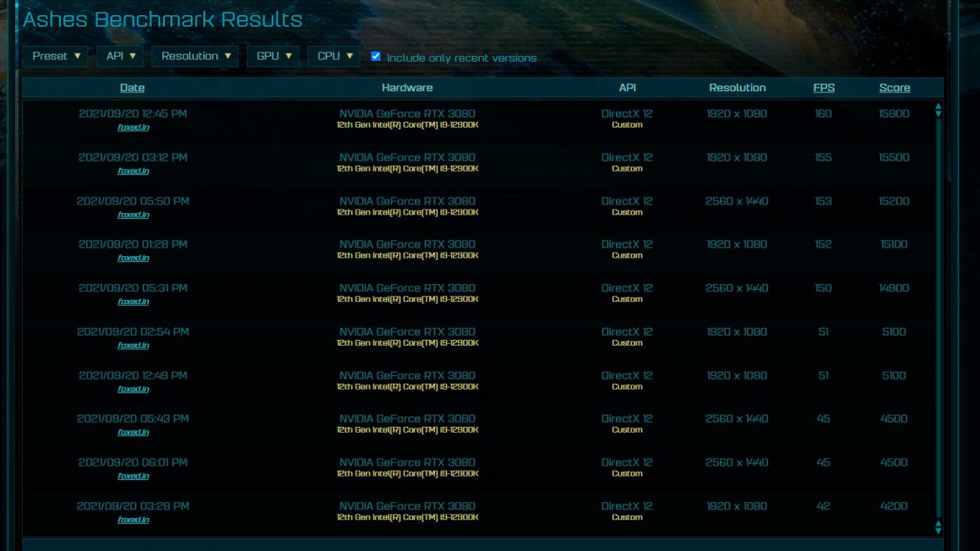Click the Hardware column header
The height and width of the screenshot is (551, 980).
408,87
